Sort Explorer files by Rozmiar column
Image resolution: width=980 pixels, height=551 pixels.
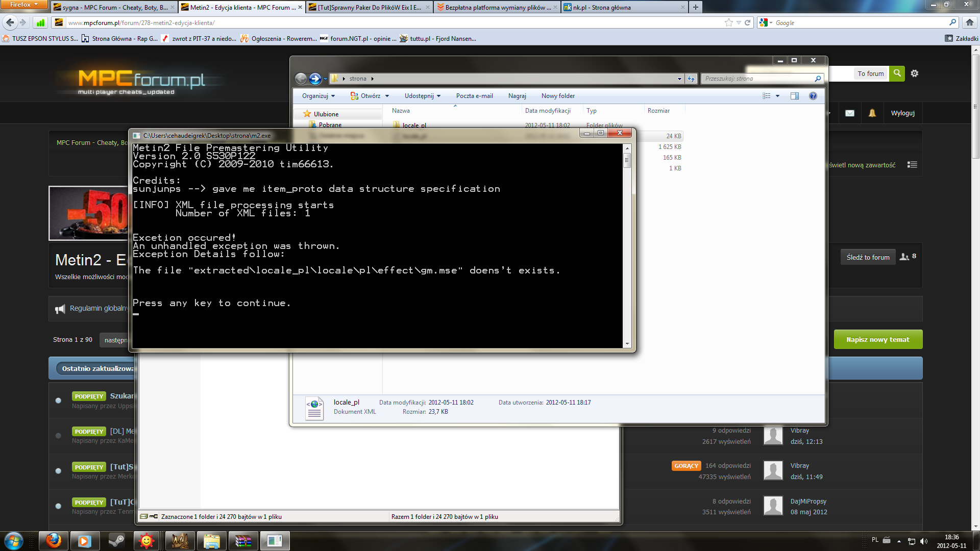(x=658, y=111)
